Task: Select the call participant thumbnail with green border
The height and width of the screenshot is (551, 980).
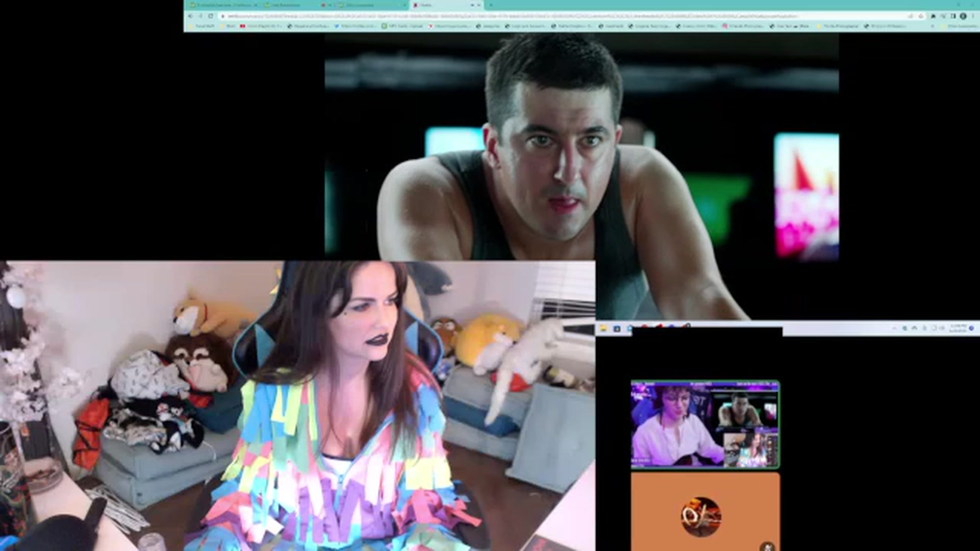Action: click(705, 424)
